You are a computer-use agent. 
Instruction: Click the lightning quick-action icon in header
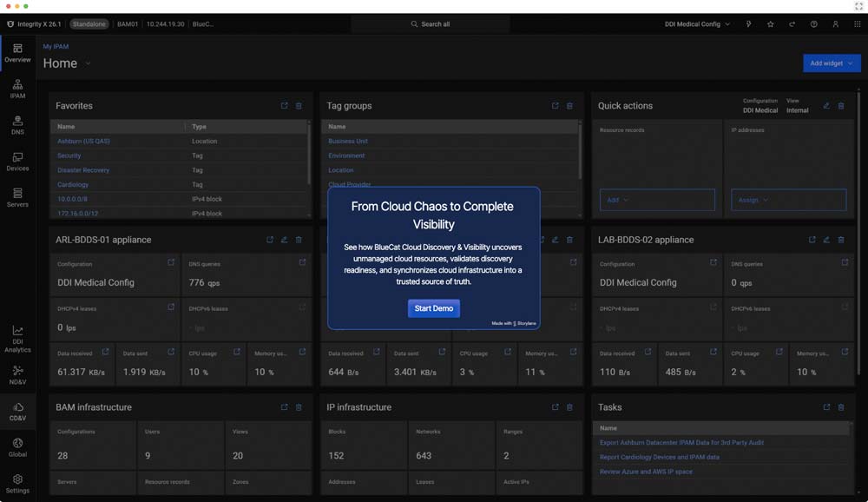tap(748, 24)
